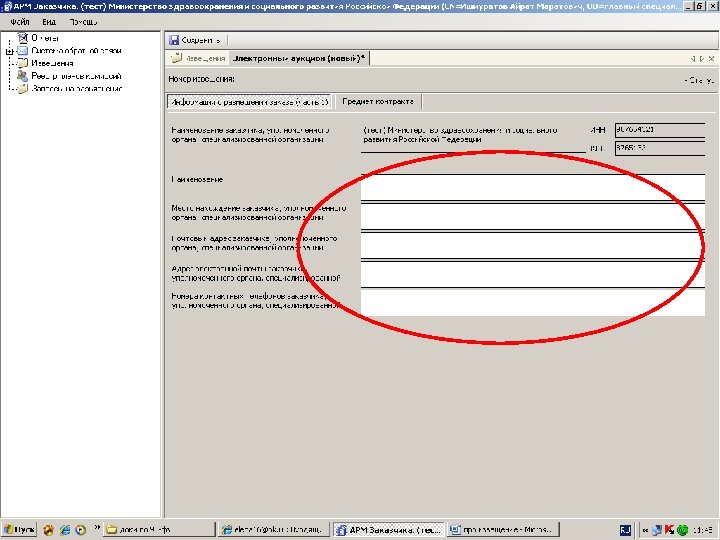Click the system clock in tray
Image resolution: width=720 pixels, height=540 pixels.
(x=703, y=530)
